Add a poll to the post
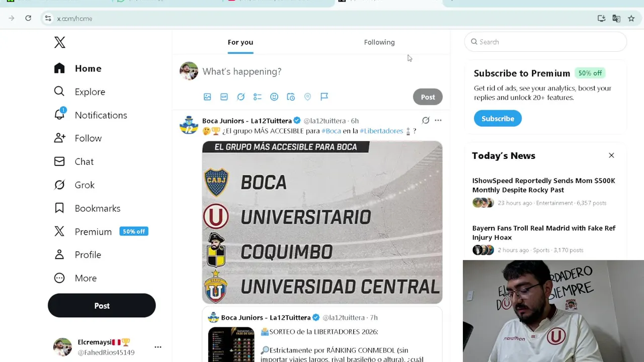Image resolution: width=644 pixels, height=362 pixels. point(258,97)
